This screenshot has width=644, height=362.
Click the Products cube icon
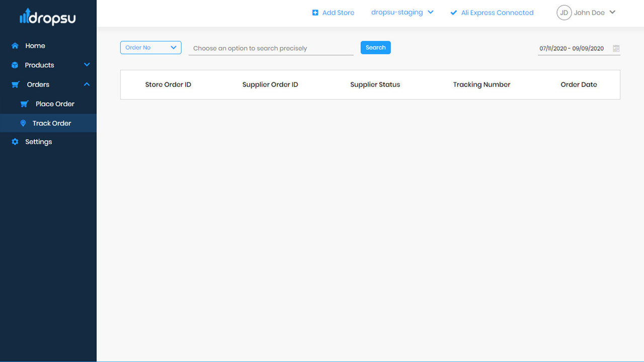(14, 65)
